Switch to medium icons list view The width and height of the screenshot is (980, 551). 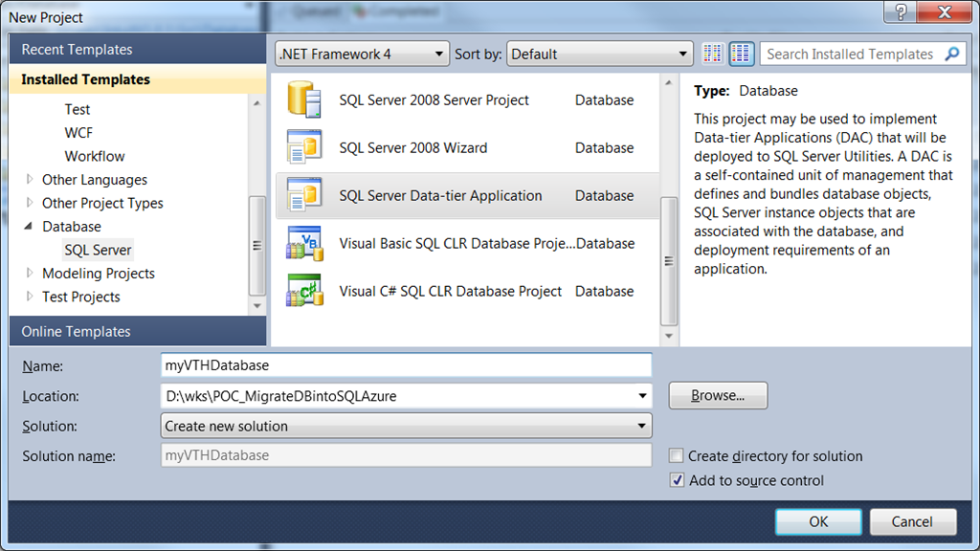[742, 54]
